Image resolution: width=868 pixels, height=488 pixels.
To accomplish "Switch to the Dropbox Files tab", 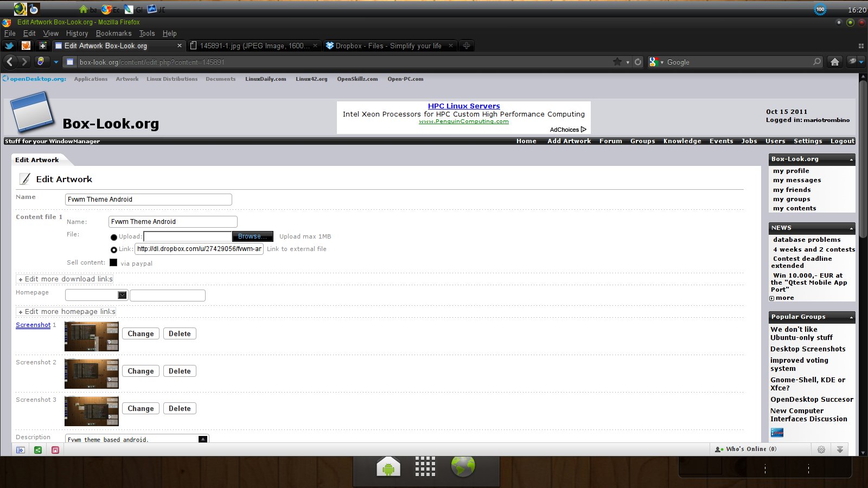I will pyautogui.click(x=390, y=46).
